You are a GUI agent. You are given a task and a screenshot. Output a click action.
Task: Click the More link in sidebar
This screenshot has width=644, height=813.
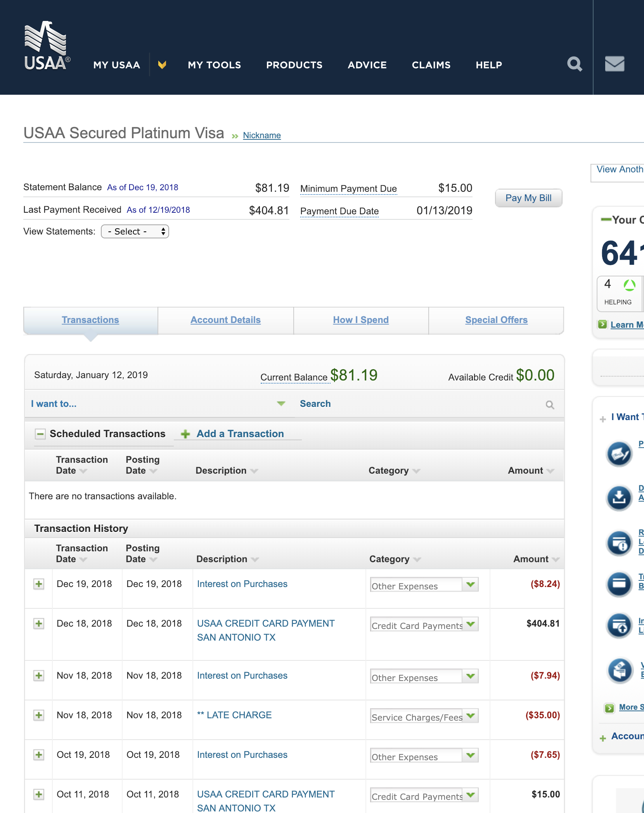tap(631, 707)
